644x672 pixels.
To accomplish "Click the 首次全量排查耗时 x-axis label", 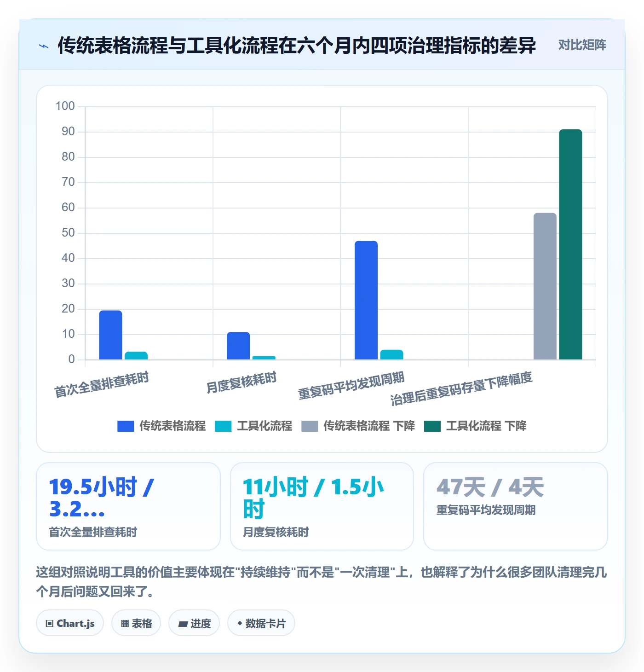I will (102, 384).
